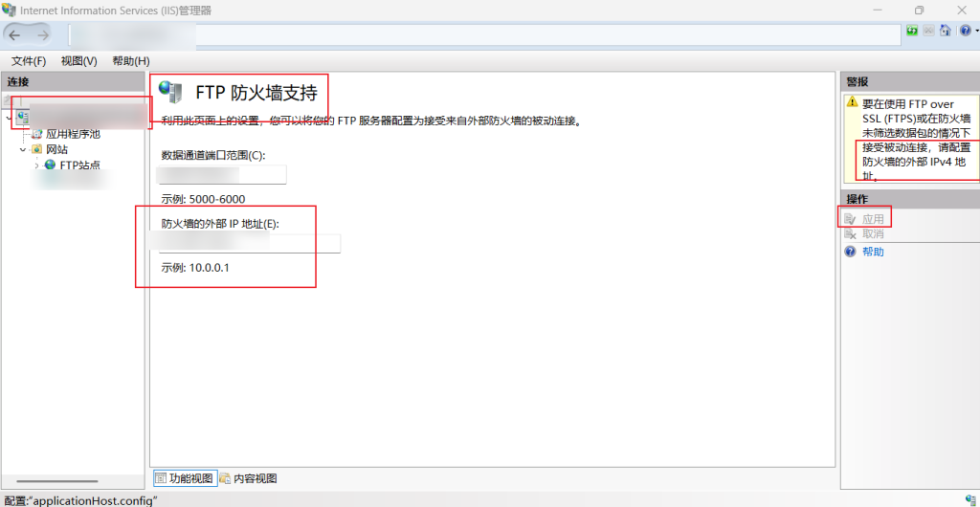Click the 操作 panel header
The height and width of the screenshot is (507, 980).
click(x=910, y=199)
